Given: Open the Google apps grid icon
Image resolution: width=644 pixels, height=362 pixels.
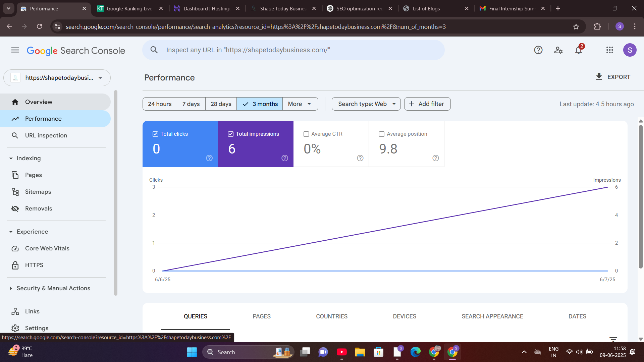Looking at the screenshot, I should point(609,50).
